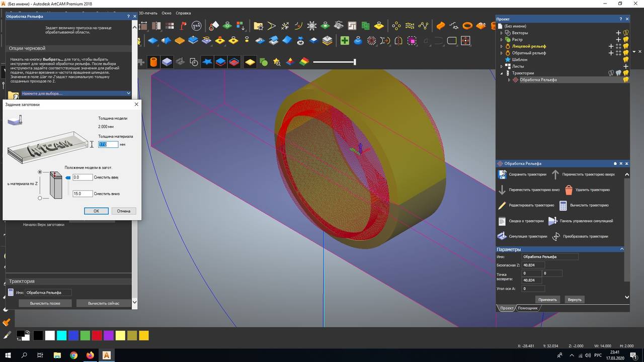Switch to the Проект tab
This screenshot has width=644, height=362.
507,308
